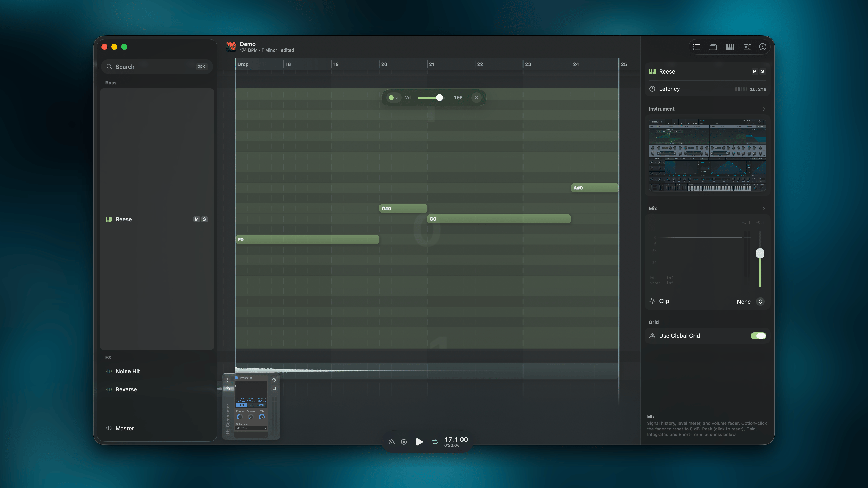The height and width of the screenshot is (488, 868).
Task: Select ISP detection mode in Compactor
Action: (x=251, y=405)
